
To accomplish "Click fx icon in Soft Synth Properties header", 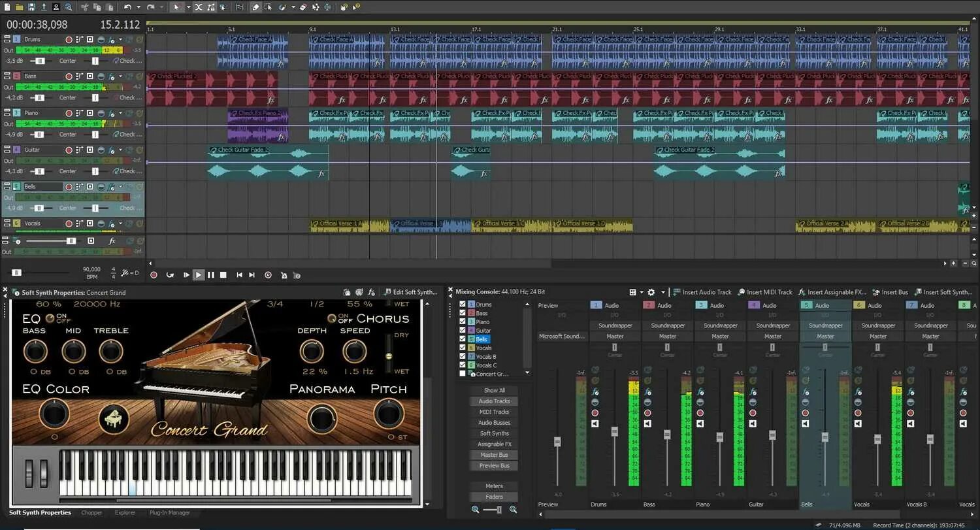I will [372, 292].
